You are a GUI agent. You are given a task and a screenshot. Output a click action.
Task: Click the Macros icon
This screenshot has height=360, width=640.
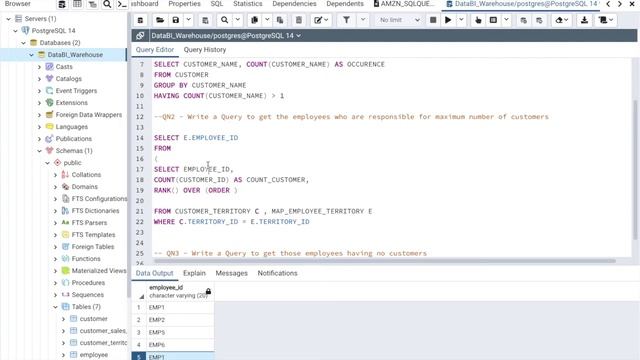[x=605, y=20]
